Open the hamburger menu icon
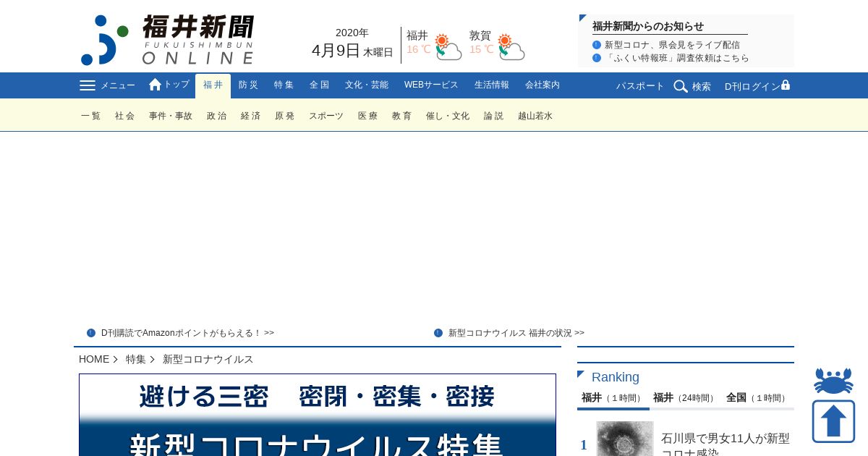This screenshot has width=868, height=456. [88, 85]
